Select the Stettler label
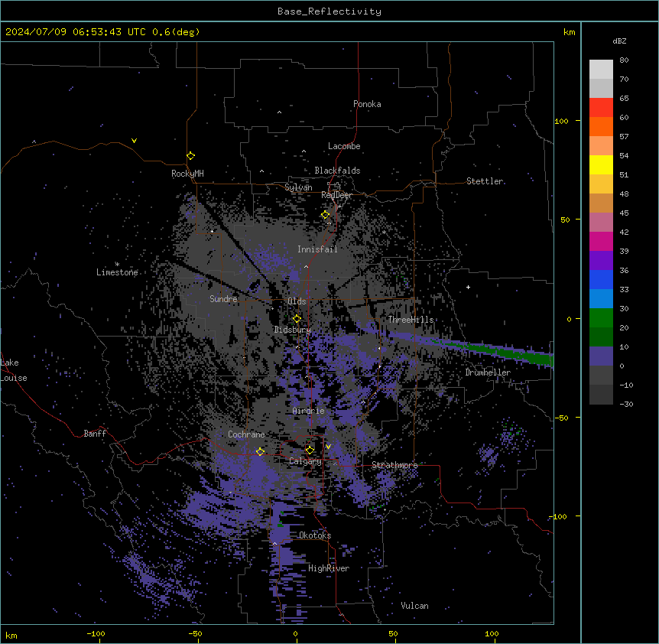 click(485, 181)
